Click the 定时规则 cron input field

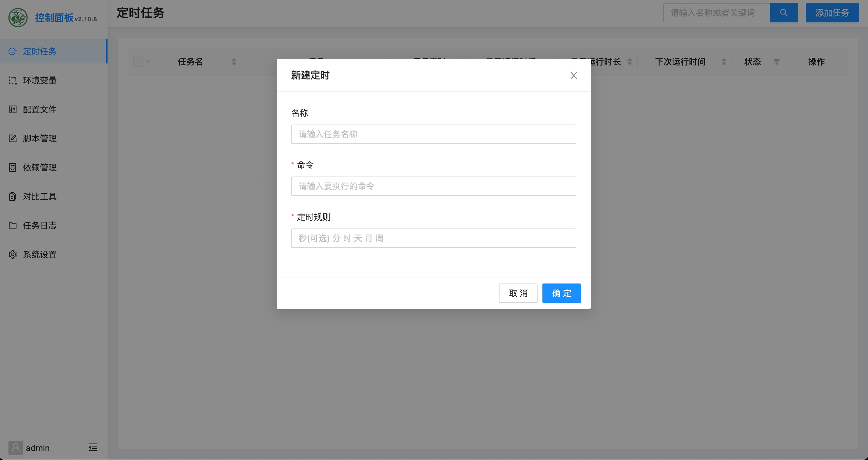click(x=433, y=238)
